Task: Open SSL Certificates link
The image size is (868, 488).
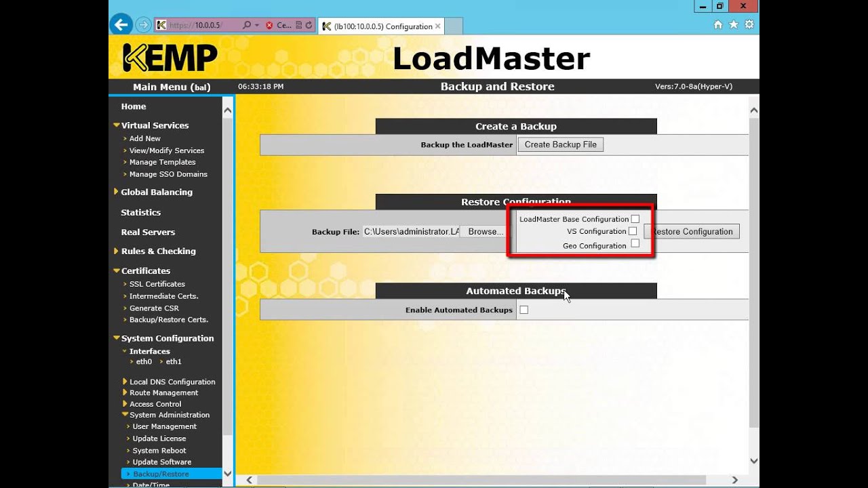Action: (157, 284)
